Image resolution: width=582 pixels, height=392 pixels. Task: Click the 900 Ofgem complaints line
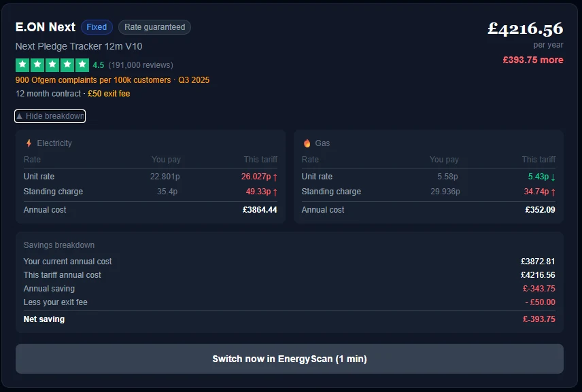[112, 80]
